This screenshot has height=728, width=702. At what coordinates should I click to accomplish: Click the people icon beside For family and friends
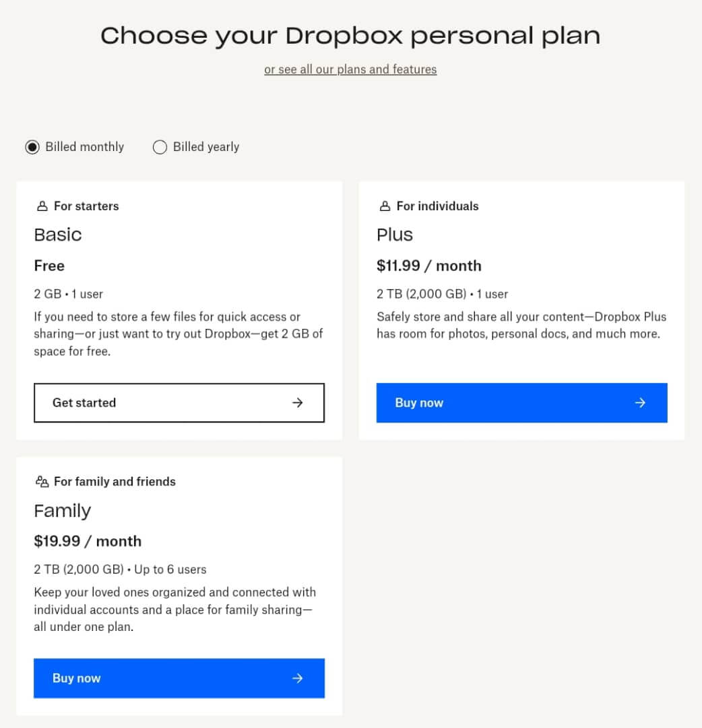point(42,482)
